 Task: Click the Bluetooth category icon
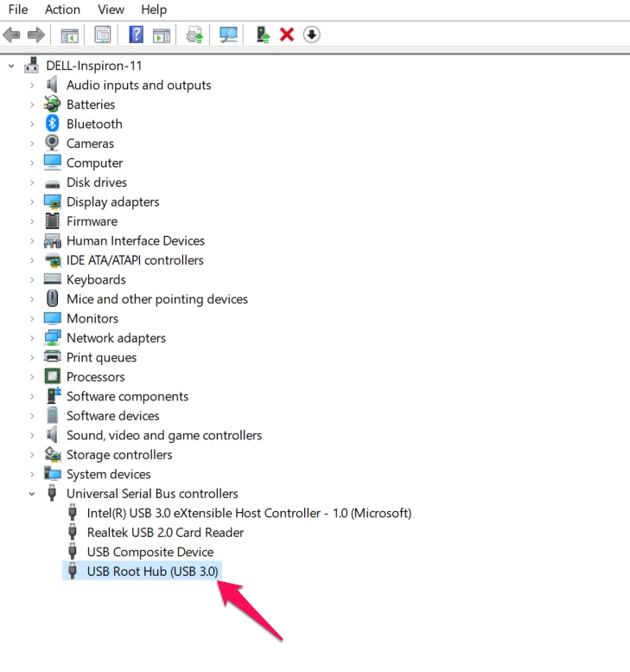[52, 124]
